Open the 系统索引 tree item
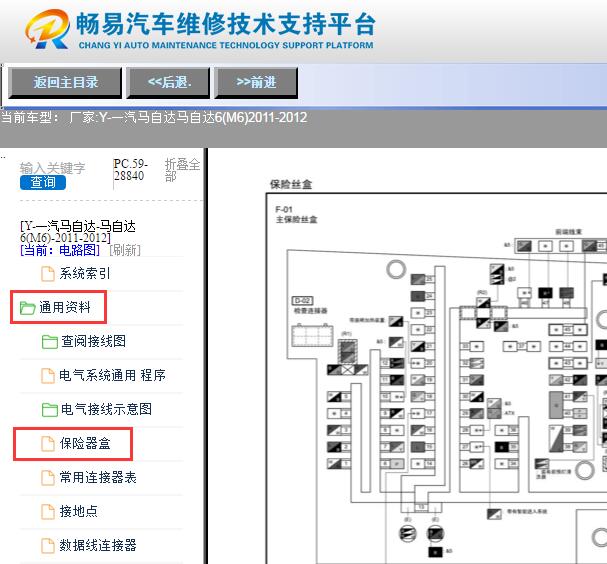This screenshot has height=564, width=607. 85,274
